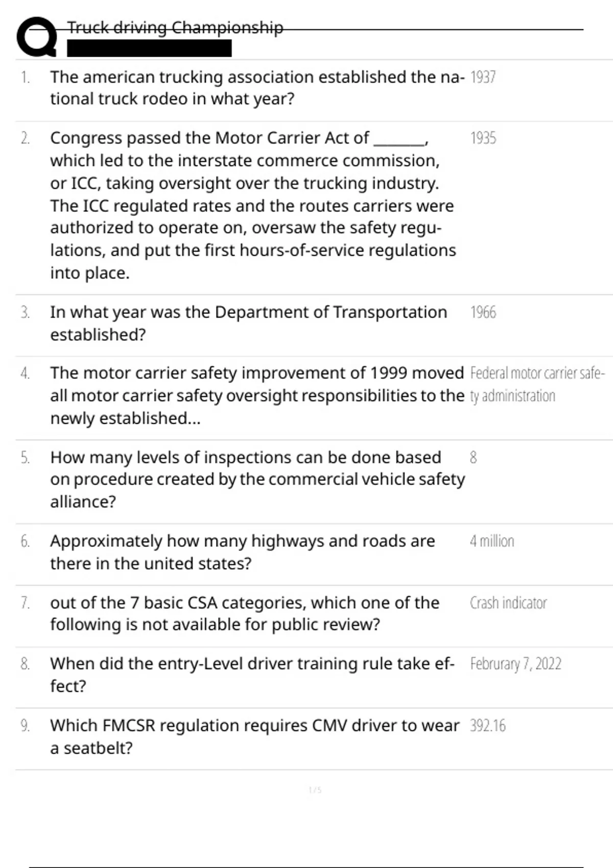Select the Federal motor carrier safety administration answer

pos(537,384)
